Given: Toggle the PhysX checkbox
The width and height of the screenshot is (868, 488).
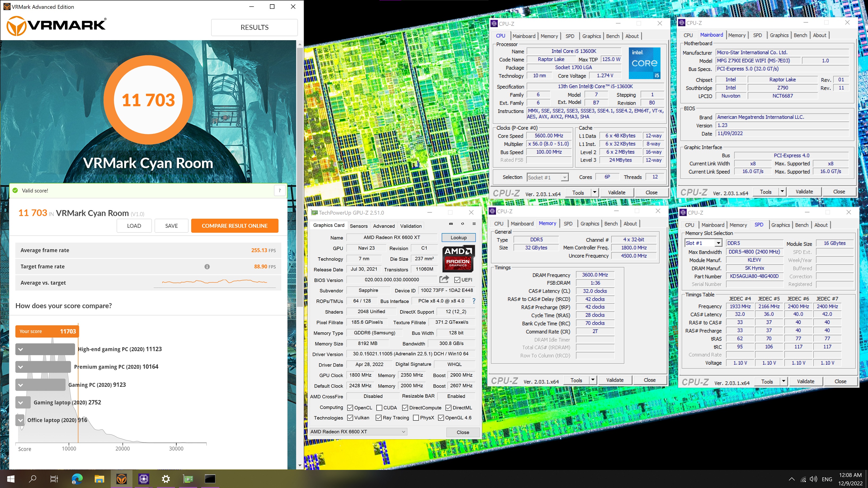Looking at the screenshot, I should [x=416, y=418].
